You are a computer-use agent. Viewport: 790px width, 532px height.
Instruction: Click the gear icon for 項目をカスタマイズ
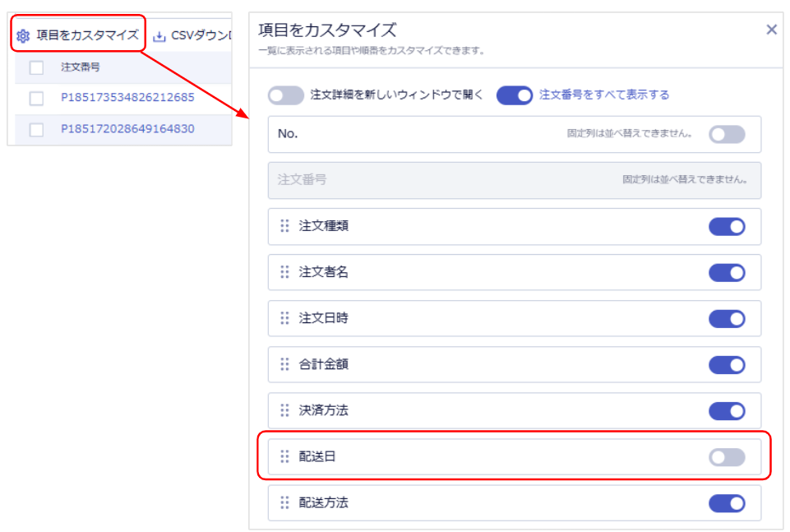click(23, 36)
